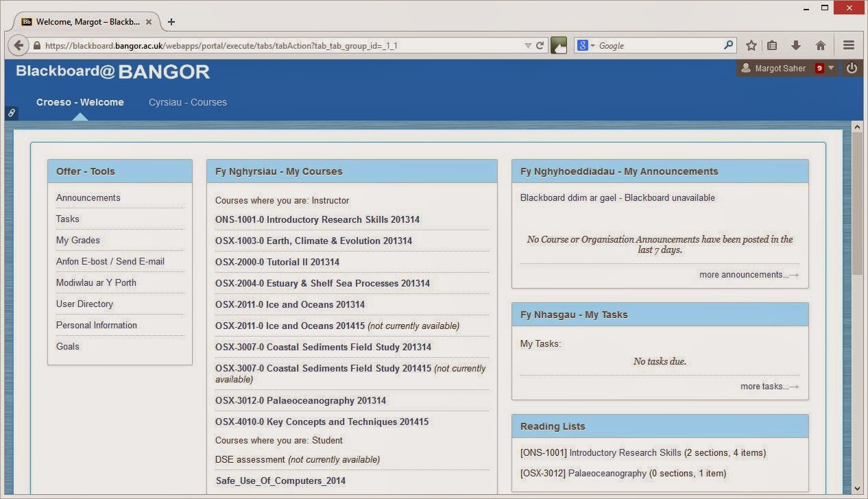This screenshot has height=499, width=868.
Task: Click the padlock site identity icon
Action: (37, 46)
